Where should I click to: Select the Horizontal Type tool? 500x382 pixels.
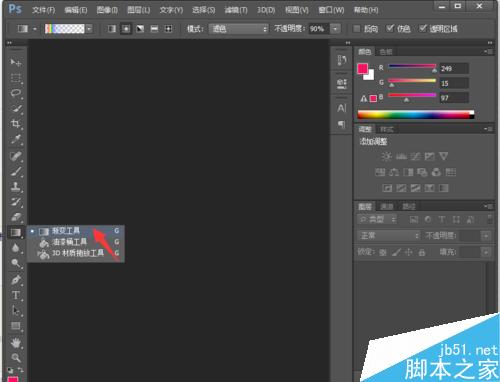click(x=15, y=295)
